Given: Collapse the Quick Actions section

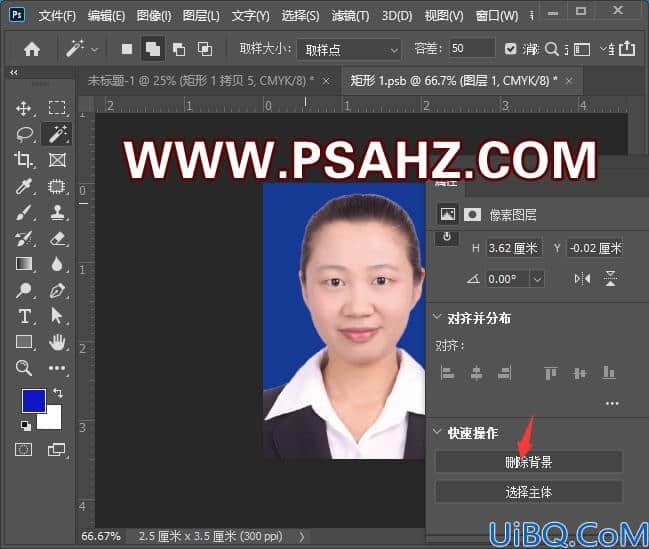Looking at the screenshot, I should click(437, 431).
